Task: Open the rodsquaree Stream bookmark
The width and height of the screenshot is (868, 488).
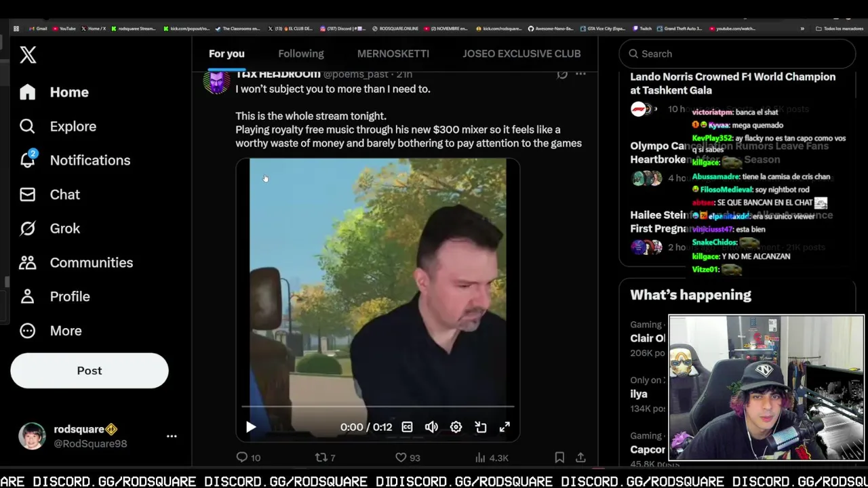Action: point(134,28)
